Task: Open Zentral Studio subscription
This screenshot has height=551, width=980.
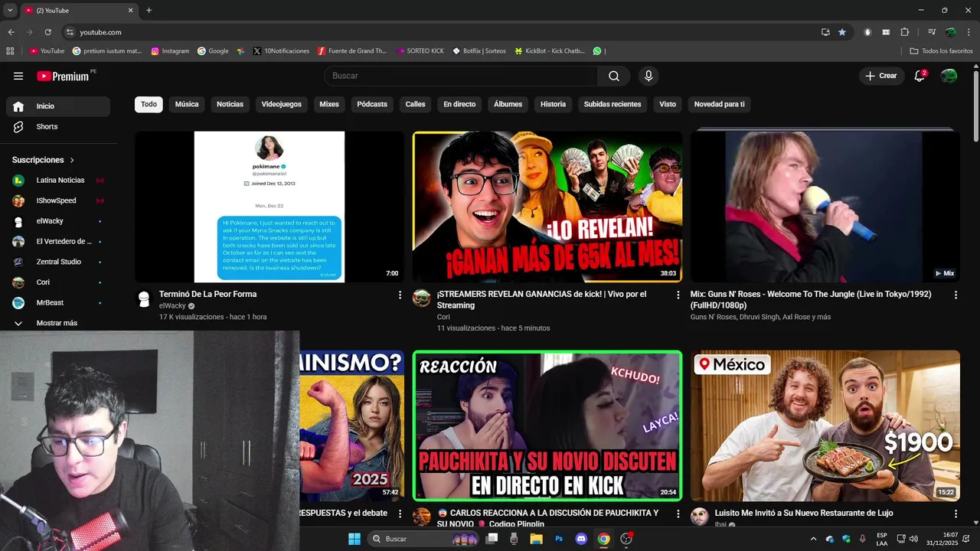Action: [58, 262]
